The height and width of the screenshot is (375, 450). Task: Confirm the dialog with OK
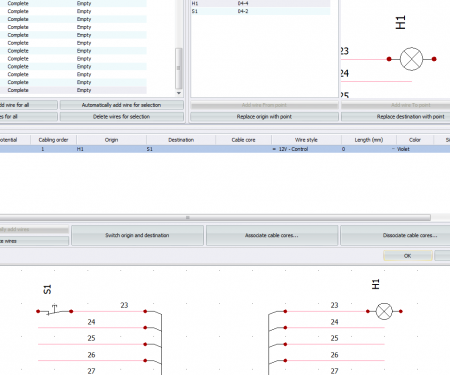[x=408, y=256]
